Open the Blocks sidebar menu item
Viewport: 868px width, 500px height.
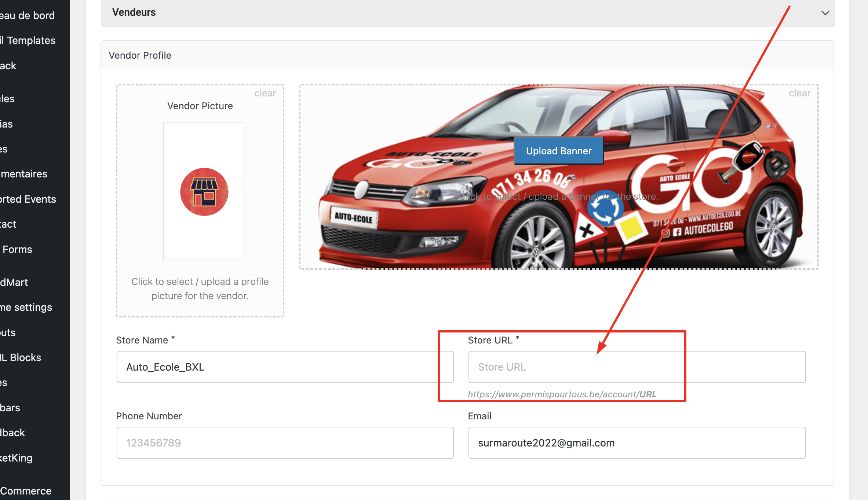point(21,357)
